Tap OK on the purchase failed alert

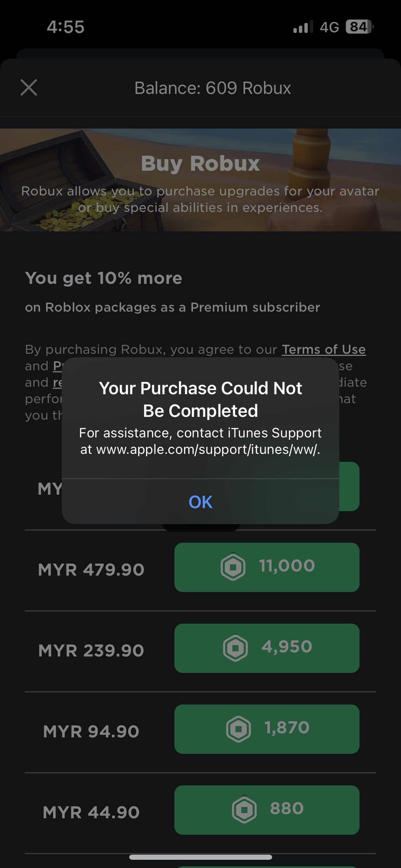coord(200,502)
